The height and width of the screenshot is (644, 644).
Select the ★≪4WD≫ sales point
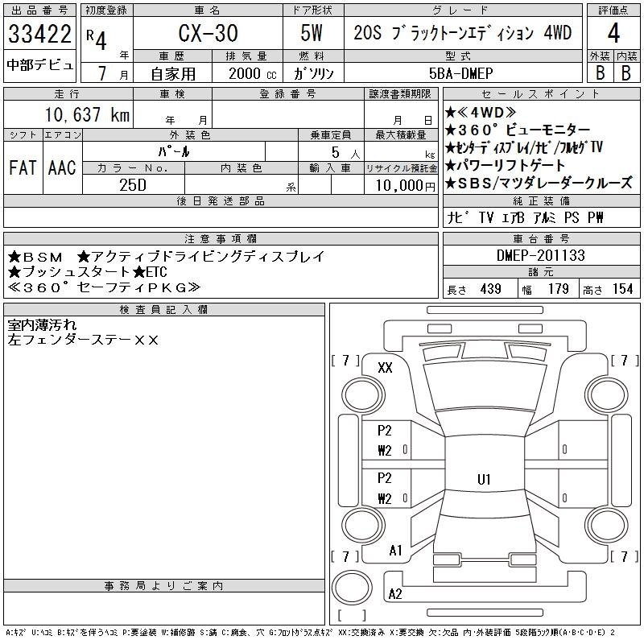tap(481, 112)
